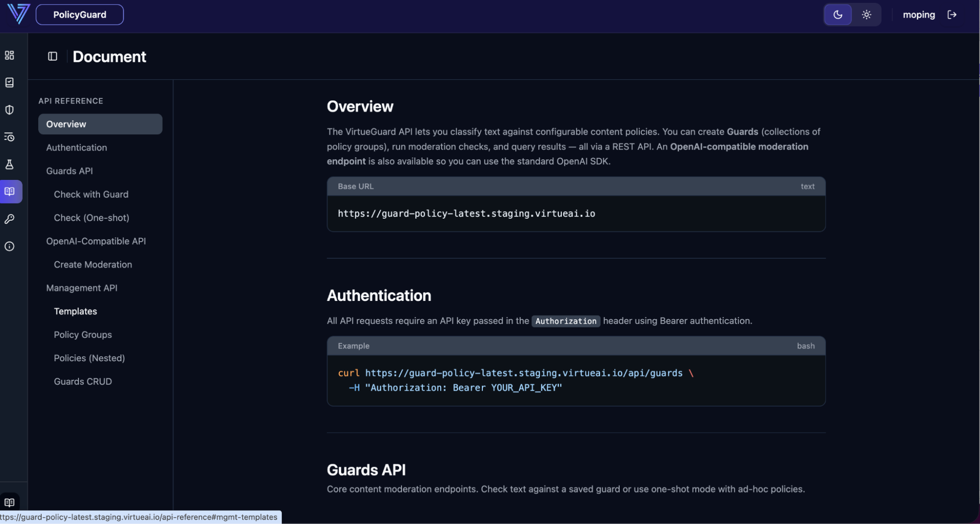This screenshot has height=524, width=980.
Task: Click the logout icon next to moping
Action: click(952, 15)
